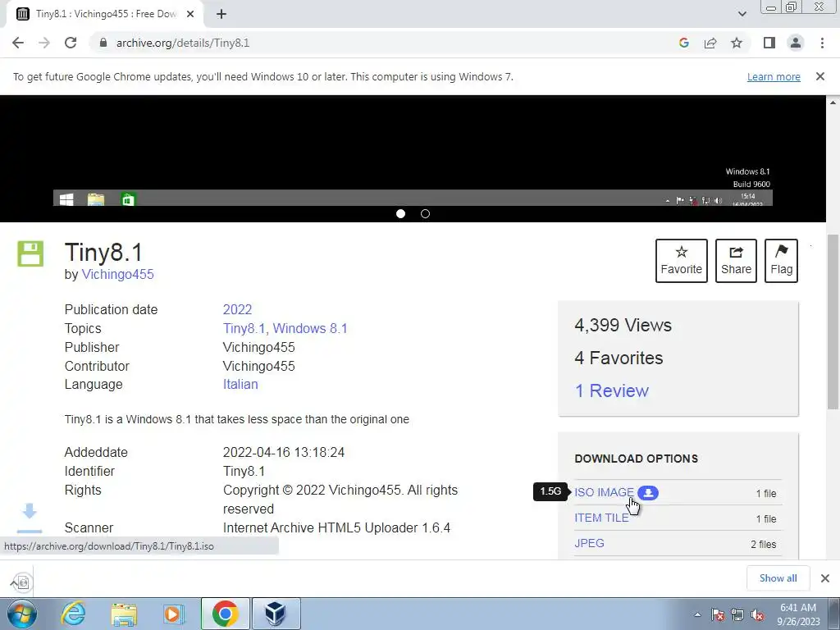Open a new browser tab
840x630 pixels.
[221, 14]
